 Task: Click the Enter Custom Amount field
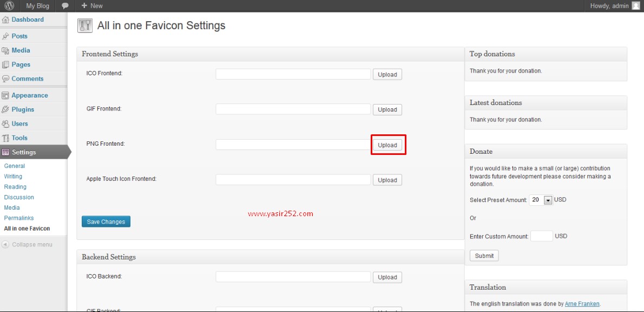[x=541, y=236]
